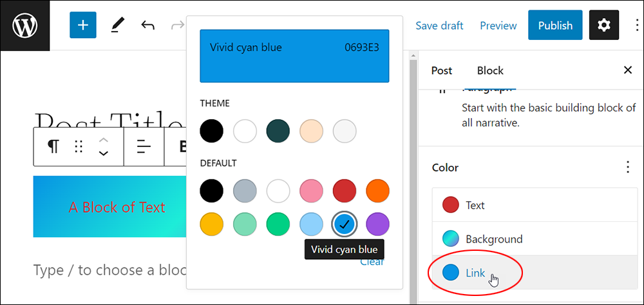The image size is (644, 305).
Task: Select the checked vivid cyan blue swatch
Action: pos(345,224)
